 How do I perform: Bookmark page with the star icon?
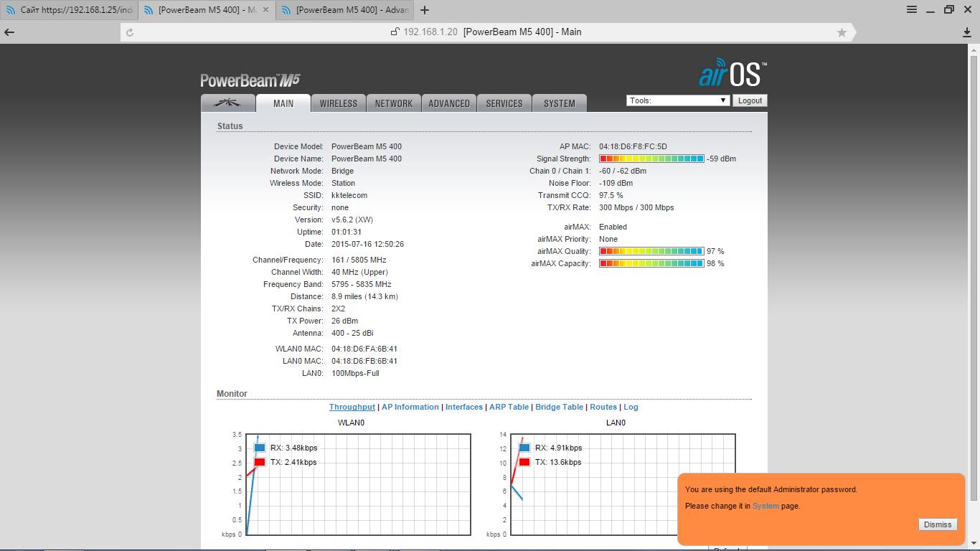click(842, 32)
